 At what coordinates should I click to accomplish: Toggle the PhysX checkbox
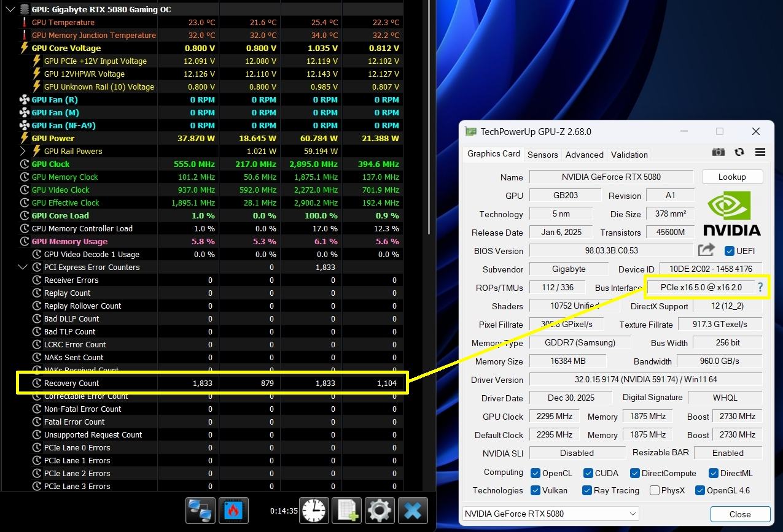click(655, 490)
